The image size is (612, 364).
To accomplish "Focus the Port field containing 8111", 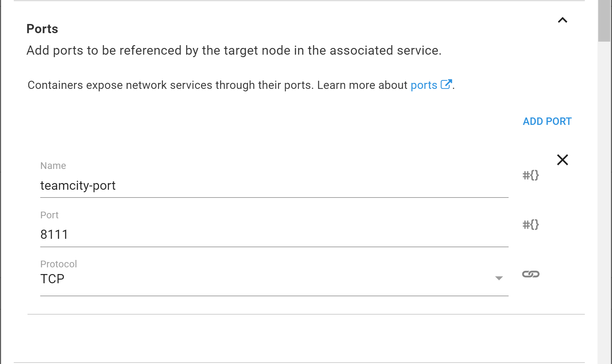I will (x=274, y=235).
